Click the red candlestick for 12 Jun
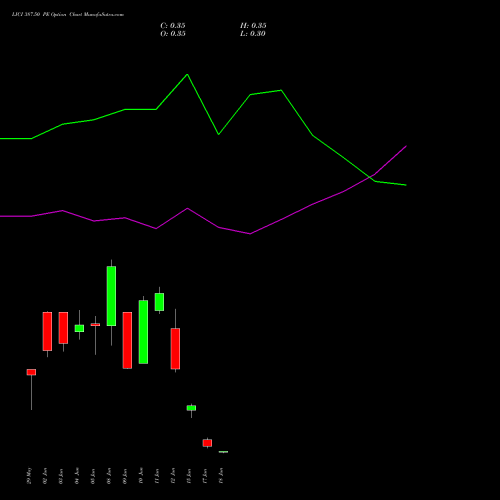500x500 pixels. (x=175, y=349)
